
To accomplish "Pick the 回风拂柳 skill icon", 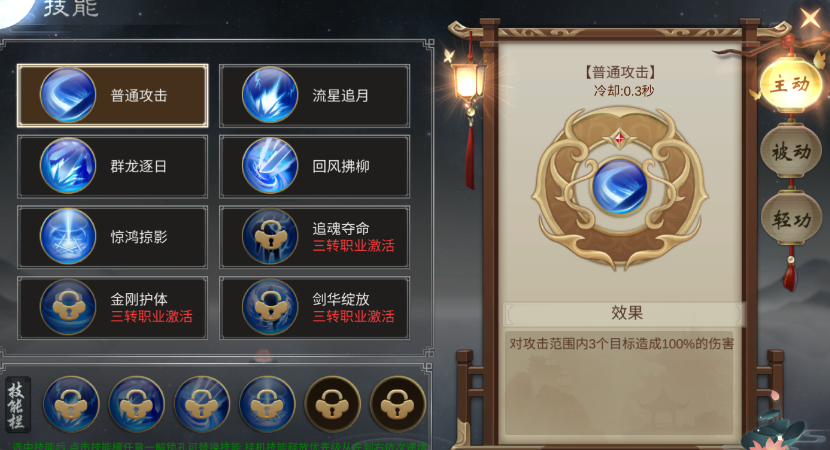I will pos(270,166).
